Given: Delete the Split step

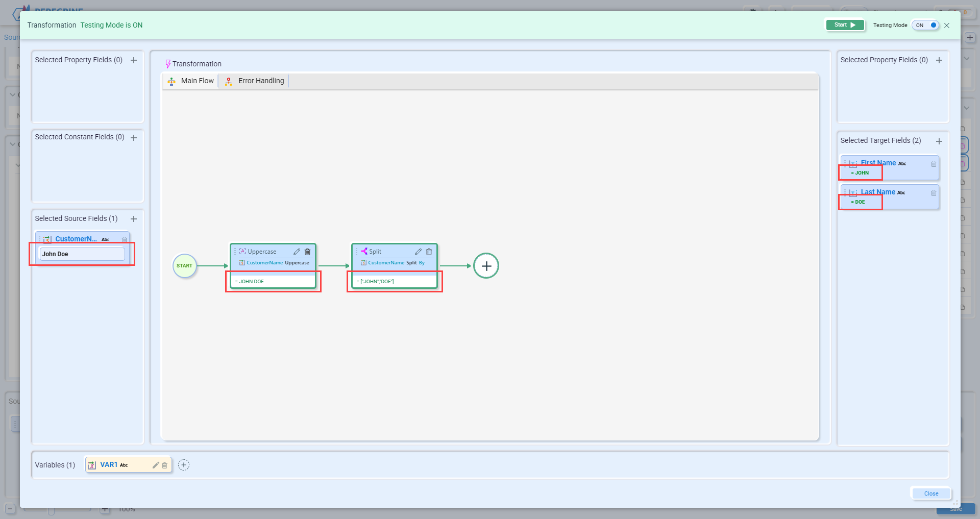Looking at the screenshot, I should click(x=429, y=252).
